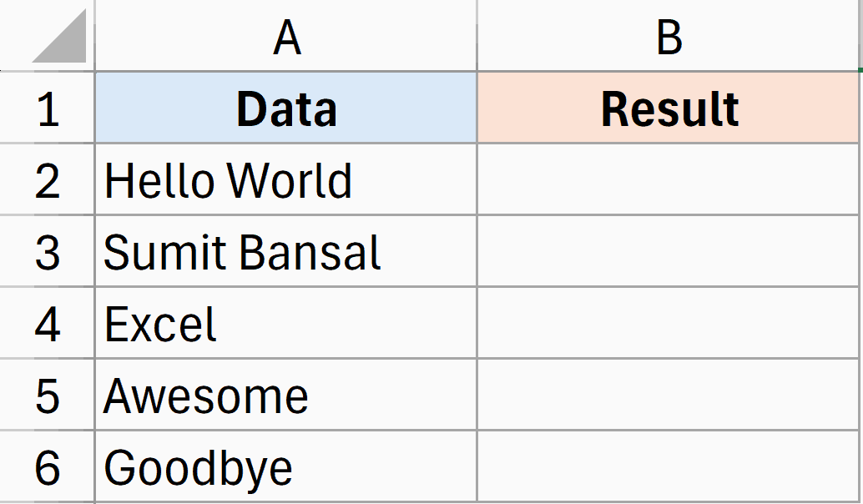The height and width of the screenshot is (504, 863).
Task: Click the Data header cell
Action: (x=287, y=108)
